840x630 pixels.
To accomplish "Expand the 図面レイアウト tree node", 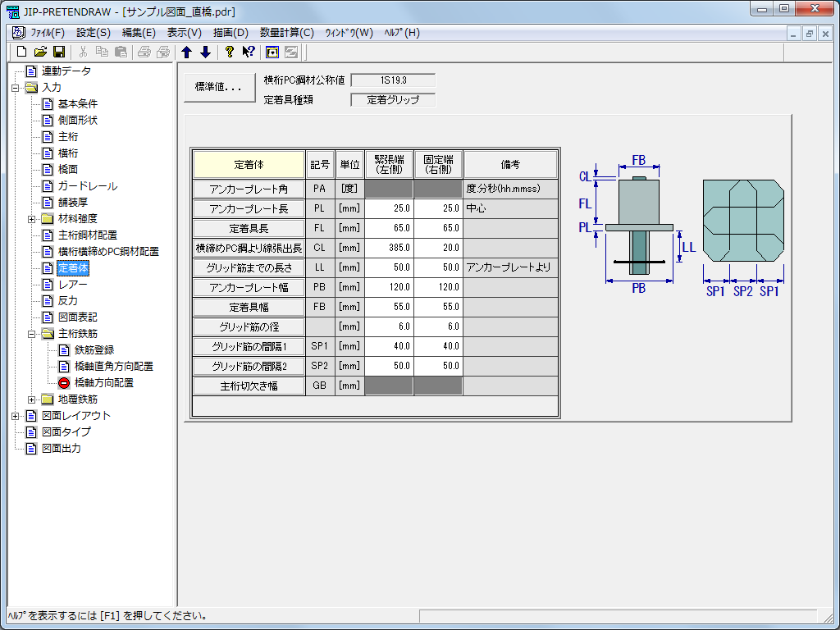I will [x=16, y=416].
